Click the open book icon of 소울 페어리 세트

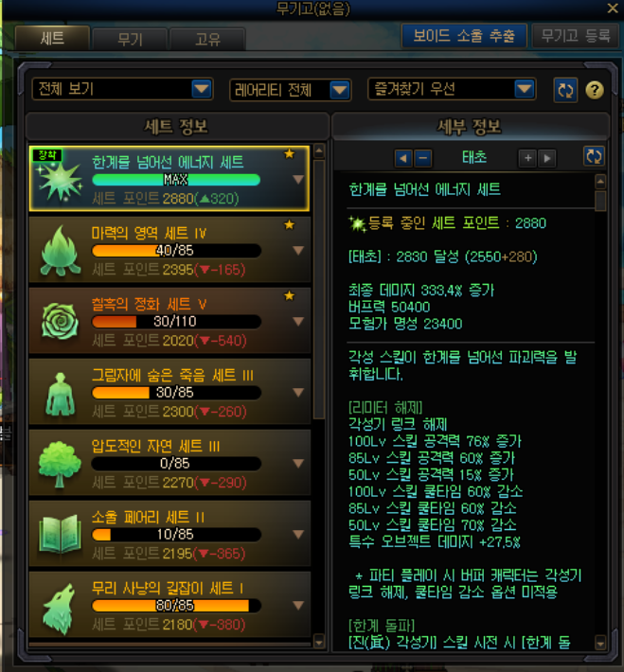60,534
